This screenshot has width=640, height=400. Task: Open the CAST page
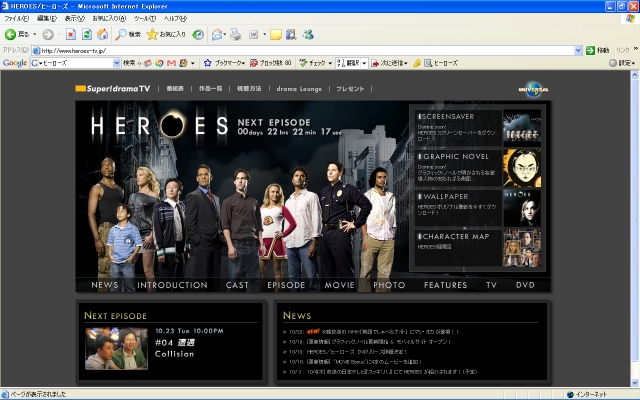(237, 285)
